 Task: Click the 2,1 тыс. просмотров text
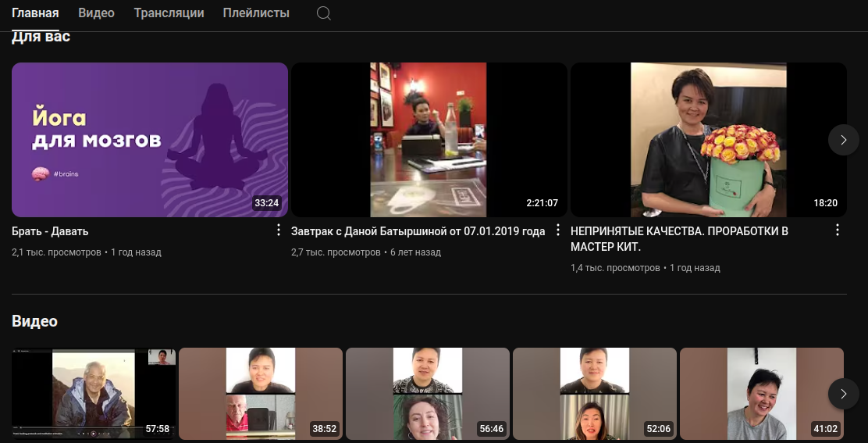56,252
